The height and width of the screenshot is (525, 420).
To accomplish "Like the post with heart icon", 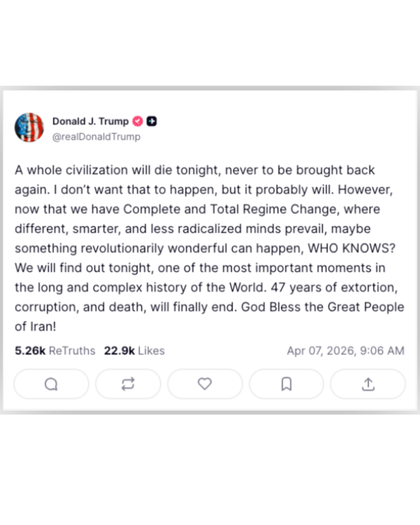I will 205,384.
